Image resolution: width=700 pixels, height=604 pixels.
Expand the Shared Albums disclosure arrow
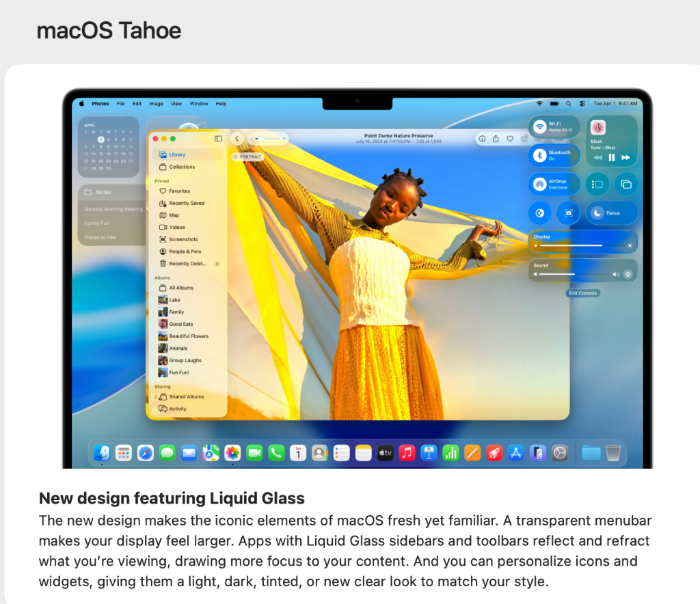[x=156, y=396]
